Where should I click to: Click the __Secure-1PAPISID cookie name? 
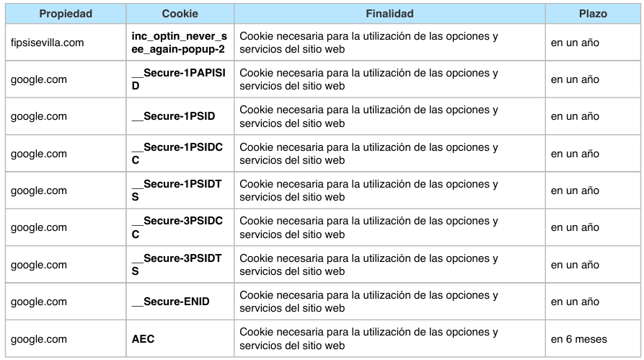pos(179,79)
